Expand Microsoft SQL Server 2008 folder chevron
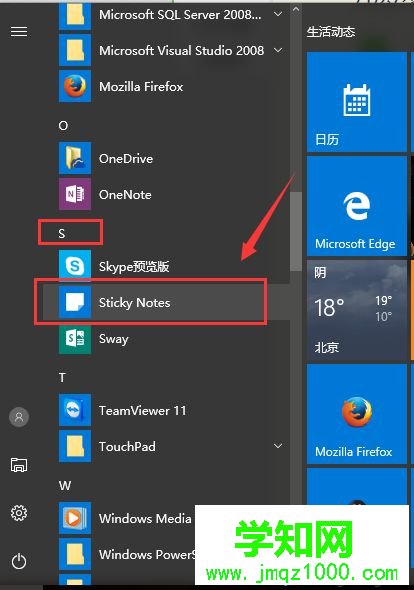Image resolution: width=414 pixels, height=590 pixels. point(278,14)
